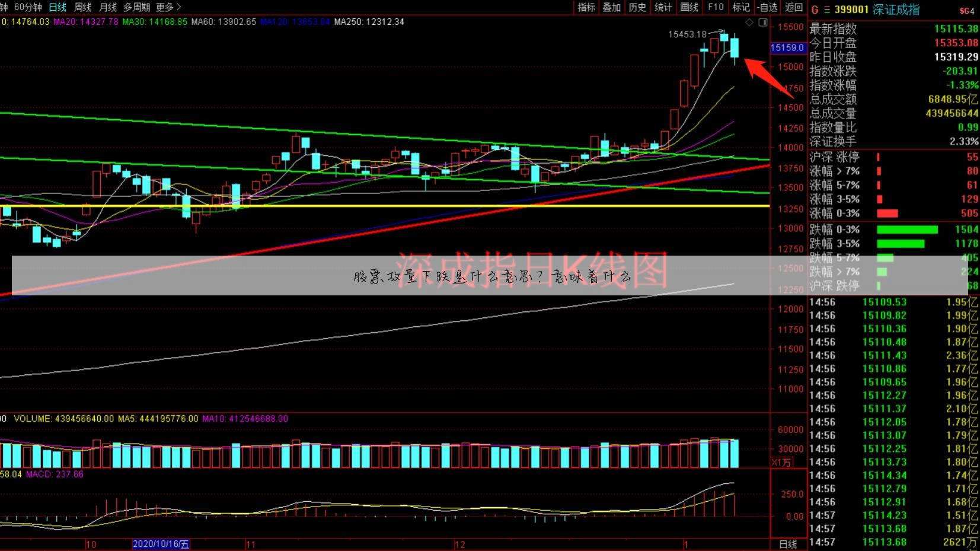This screenshot has width=980, height=551.
Task: Click the 沪深 涨停 row showing 55
Action: point(894,157)
